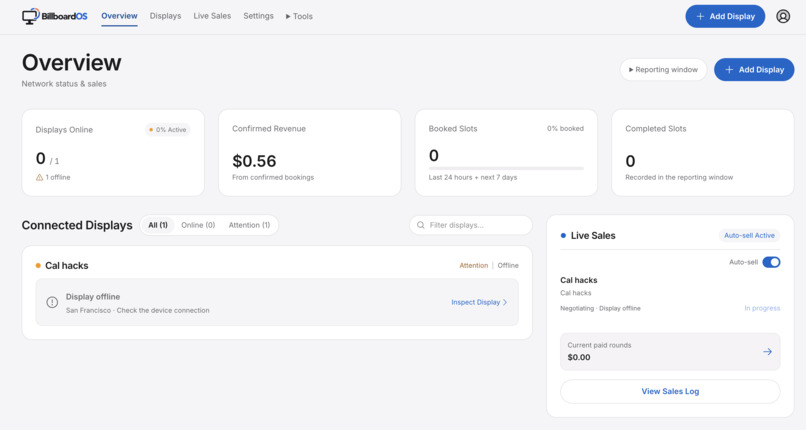
Task: Click the In progress status link
Action: [x=762, y=308]
